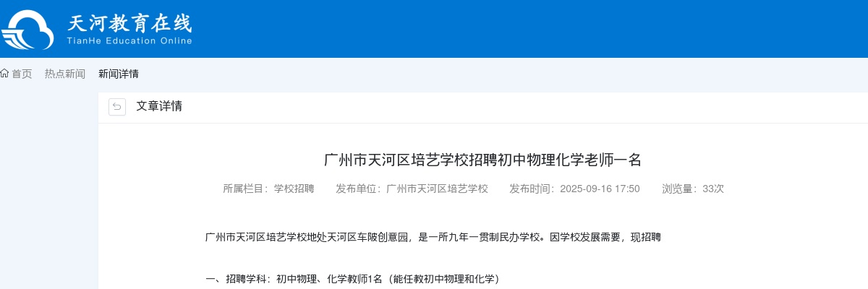Screen dimensions: 868x289
Task: Click the TianHe Education Online subtitle
Action: tap(129, 41)
